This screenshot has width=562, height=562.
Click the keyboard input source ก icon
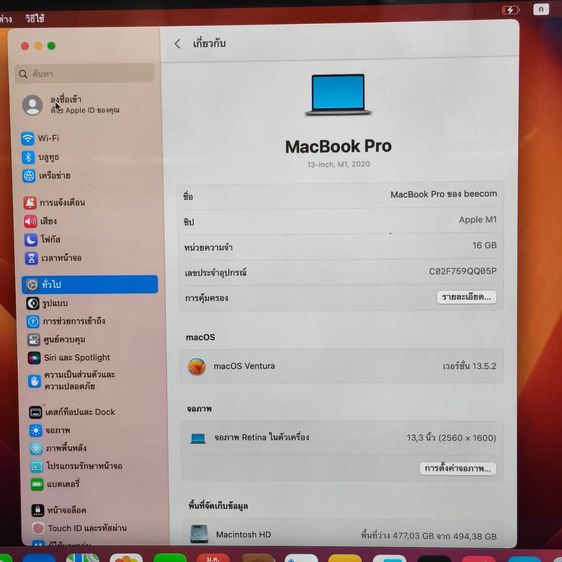[541, 9]
